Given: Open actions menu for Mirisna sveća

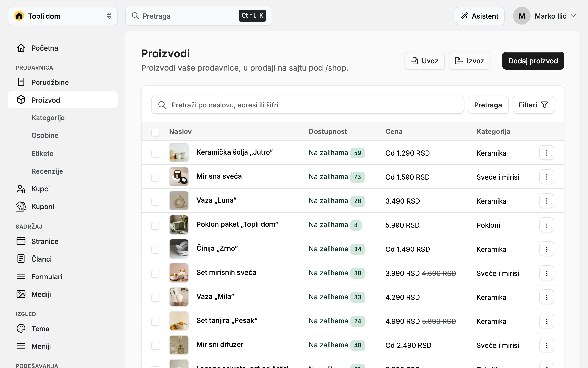Looking at the screenshot, I should (x=547, y=177).
